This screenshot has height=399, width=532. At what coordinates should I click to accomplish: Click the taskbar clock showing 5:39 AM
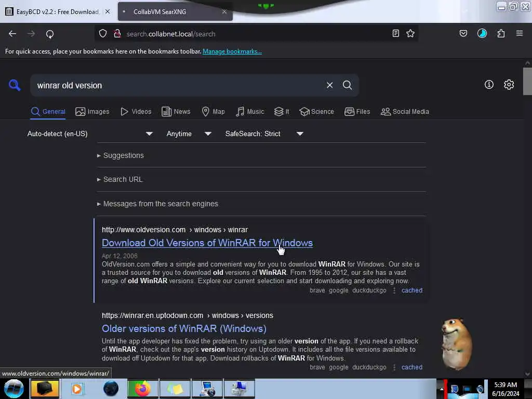(x=506, y=389)
